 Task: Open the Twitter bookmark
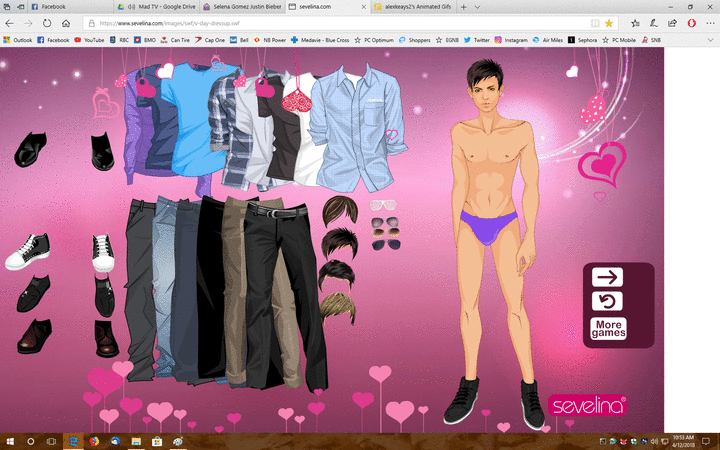point(477,40)
